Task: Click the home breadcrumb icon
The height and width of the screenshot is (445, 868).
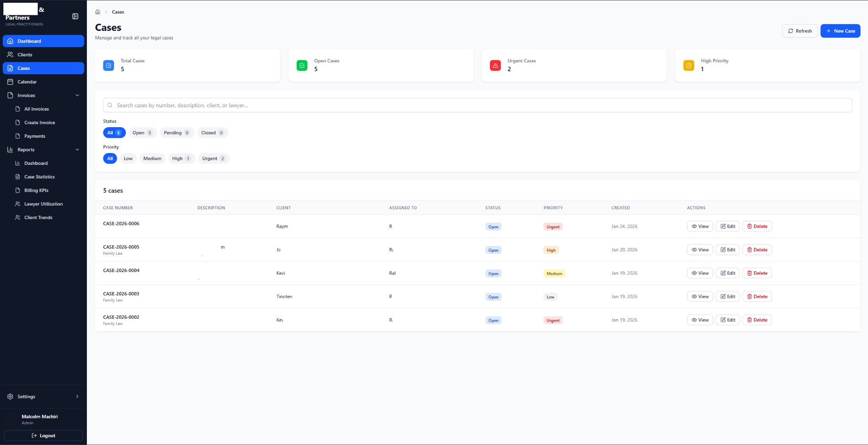Action: (97, 12)
